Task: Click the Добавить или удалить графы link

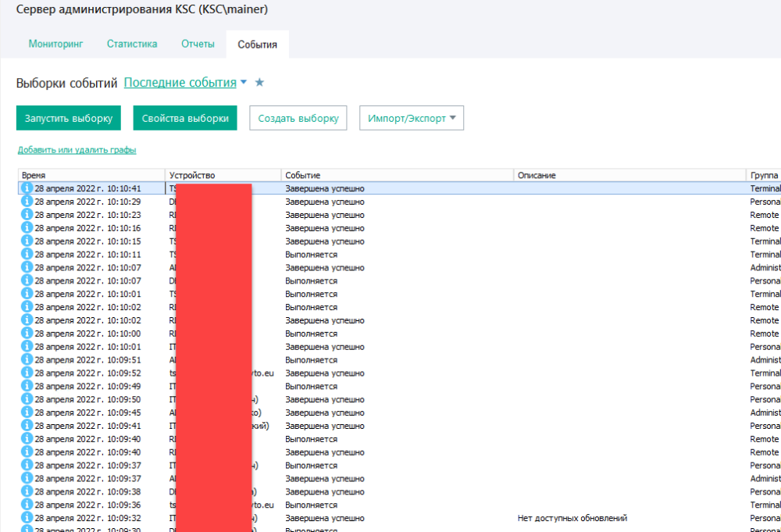Action: click(x=77, y=150)
